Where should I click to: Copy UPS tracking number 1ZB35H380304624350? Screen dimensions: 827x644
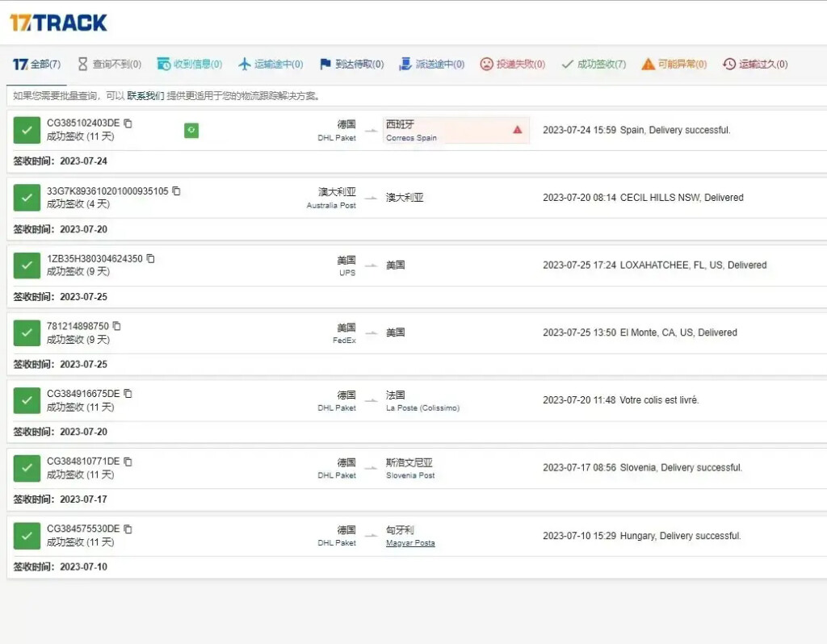coord(150,259)
